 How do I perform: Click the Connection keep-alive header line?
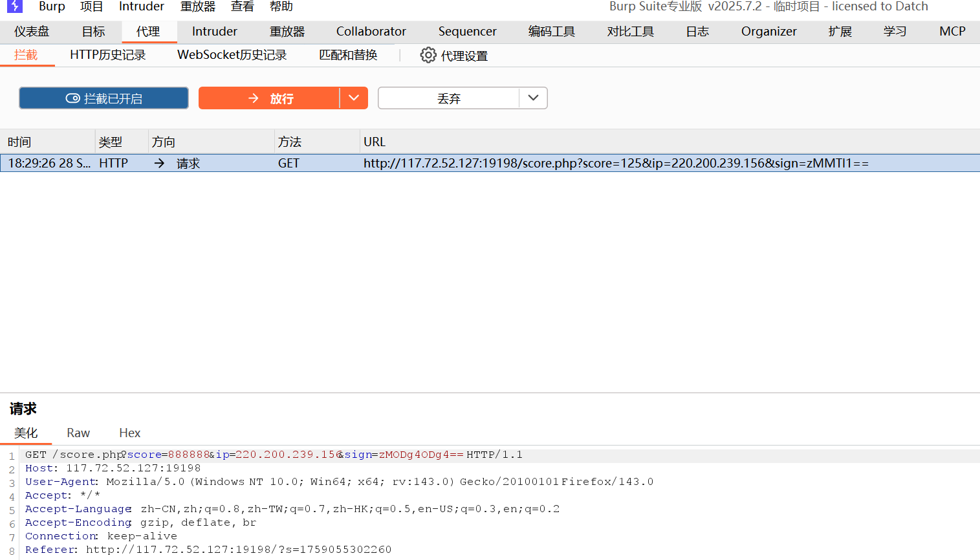tap(101, 536)
